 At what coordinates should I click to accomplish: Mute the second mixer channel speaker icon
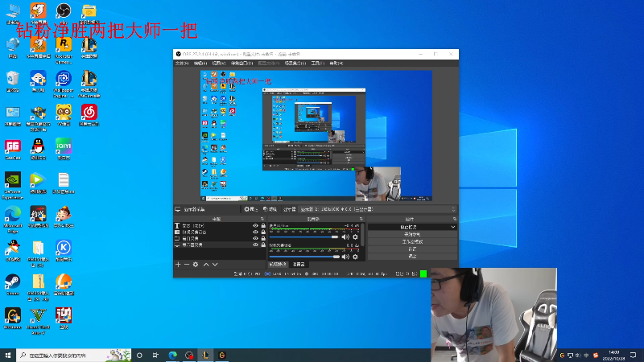click(x=345, y=257)
